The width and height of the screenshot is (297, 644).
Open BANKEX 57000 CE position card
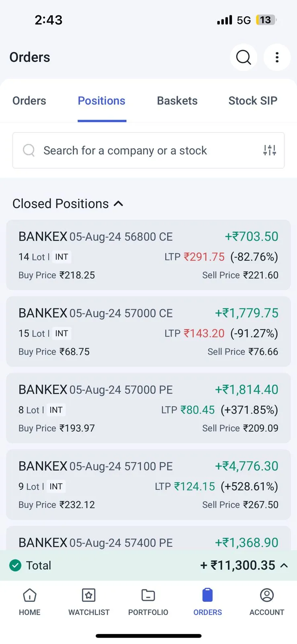coord(148,331)
